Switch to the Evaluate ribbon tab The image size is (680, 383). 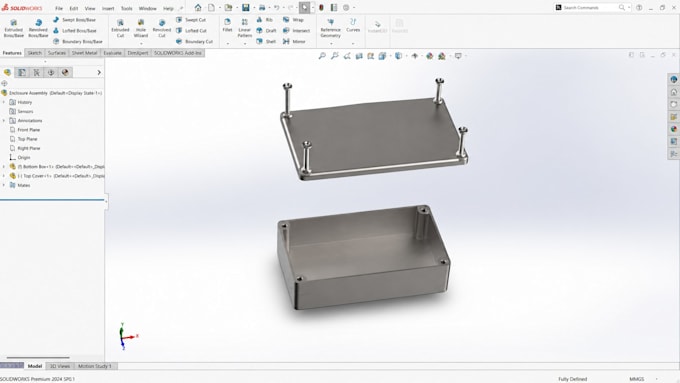(x=112, y=53)
